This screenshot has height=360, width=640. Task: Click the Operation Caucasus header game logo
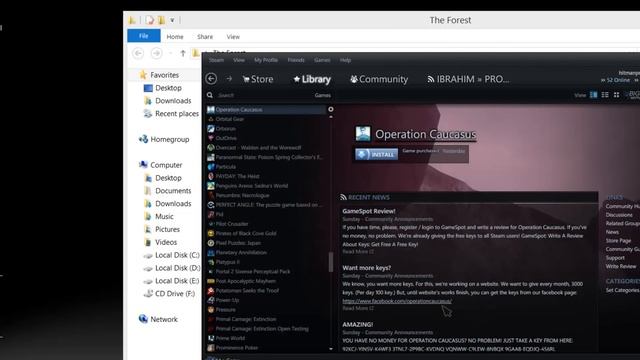(363, 134)
